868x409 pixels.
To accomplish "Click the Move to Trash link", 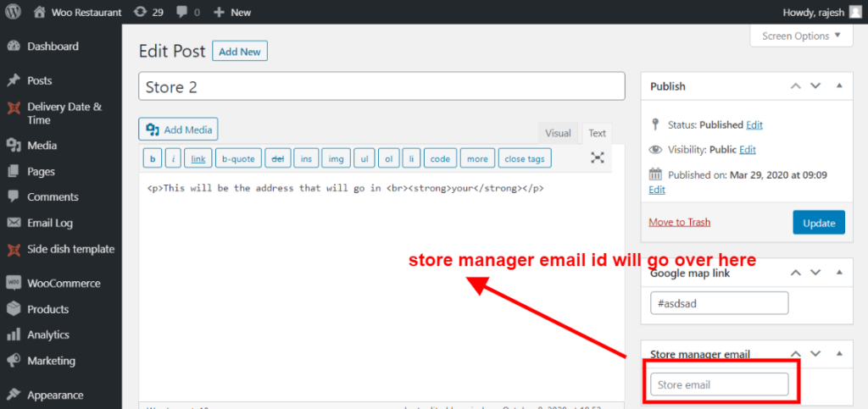I will click(x=679, y=223).
